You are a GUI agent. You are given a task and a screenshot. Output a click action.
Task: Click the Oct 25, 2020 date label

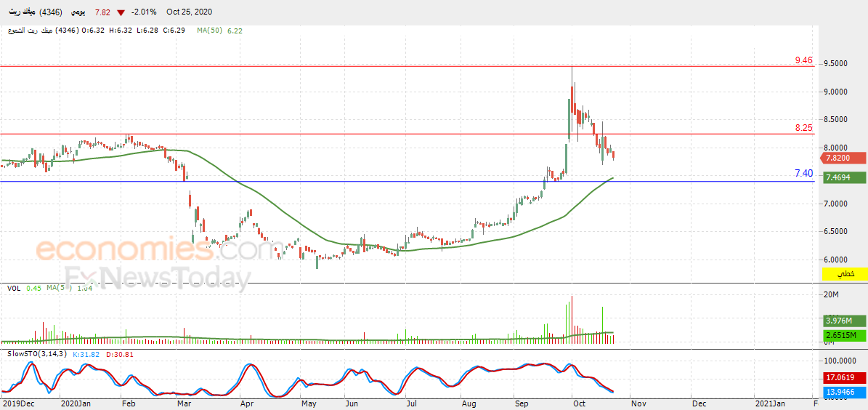pyautogui.click(x=190, y=12)
